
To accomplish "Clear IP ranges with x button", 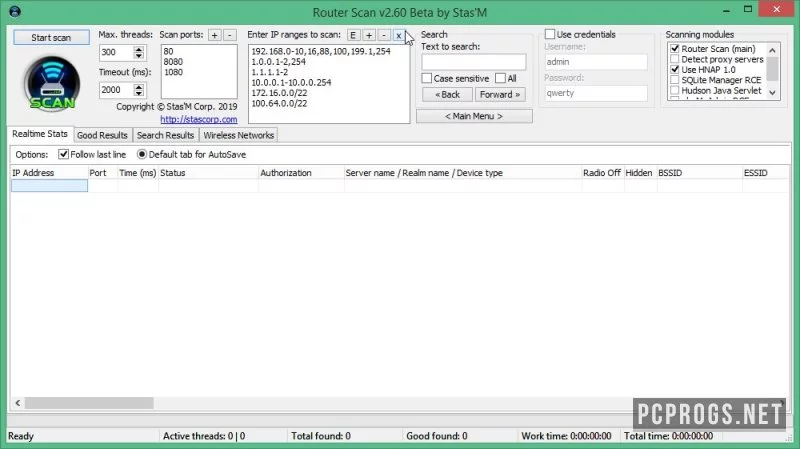I will [x=398, y=35].
